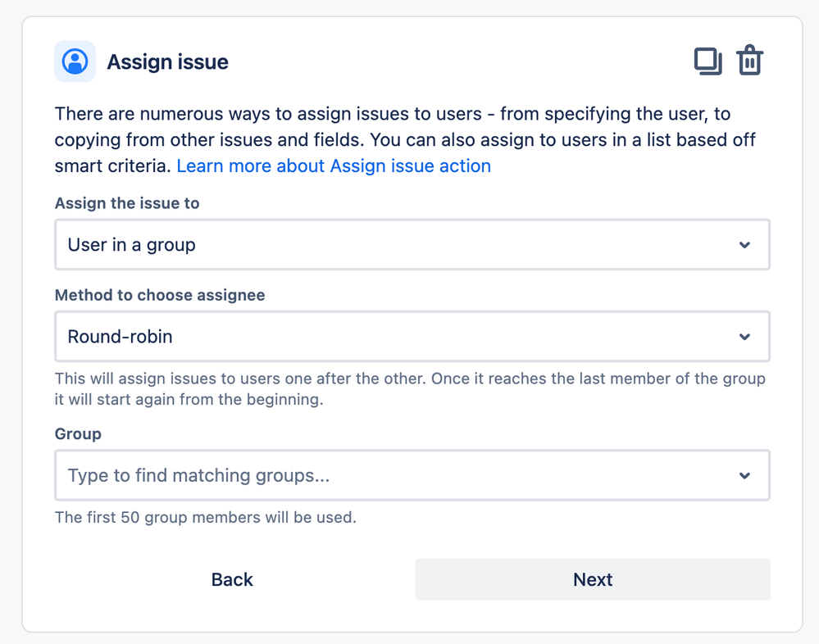Click the blue Assign issue avatar icon
Image resolution: width=819 pixels, height=644 pixels.
click(75, 61)
